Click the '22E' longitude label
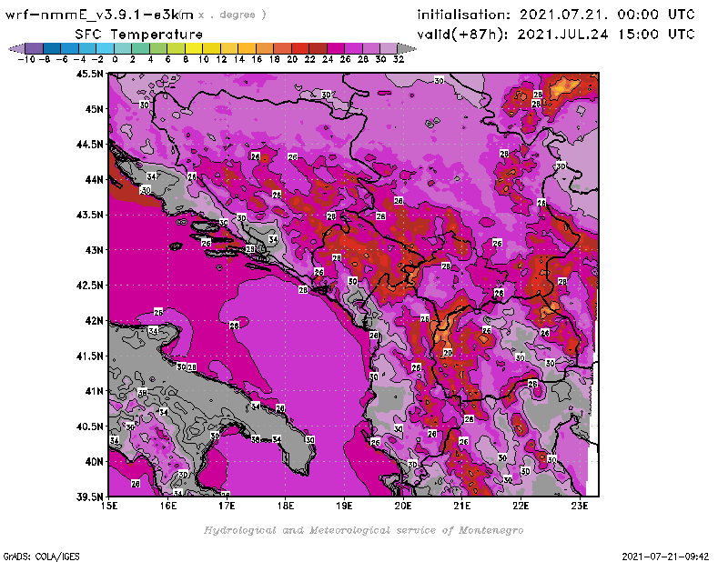Image resolution: width=728 pixels, height=562 pixels. coord(521,506)
